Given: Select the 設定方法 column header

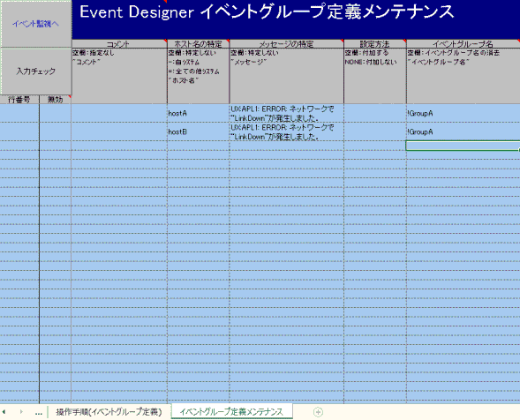Looking at the screenshot, I should [375, 44].
